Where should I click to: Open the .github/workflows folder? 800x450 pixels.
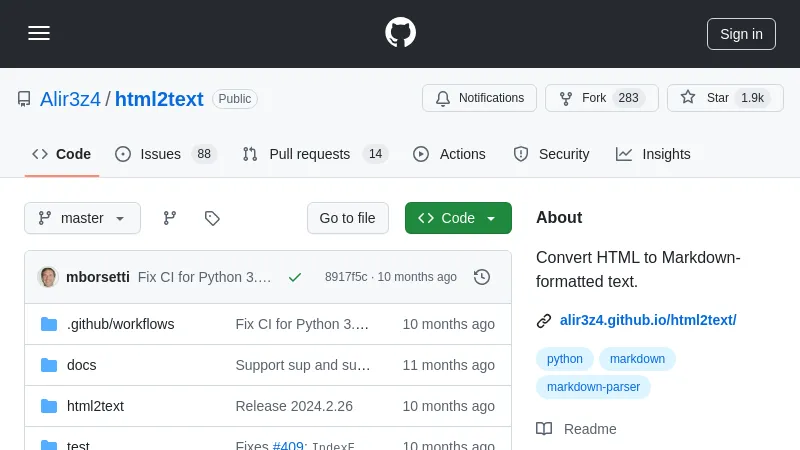pos(120,324)
